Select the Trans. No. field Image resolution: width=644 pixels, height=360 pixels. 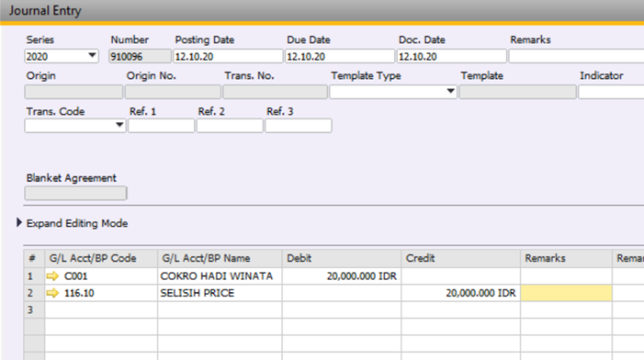276,92
